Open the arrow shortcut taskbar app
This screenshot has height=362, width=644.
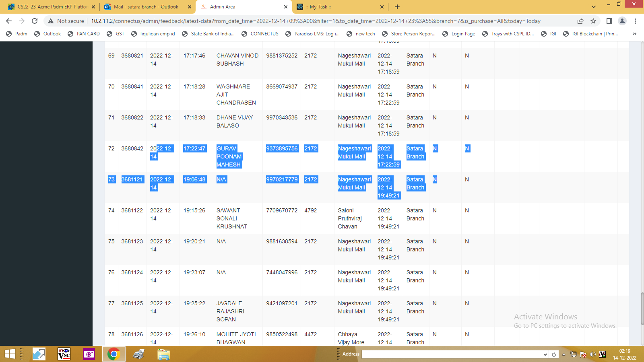[39, 354]
